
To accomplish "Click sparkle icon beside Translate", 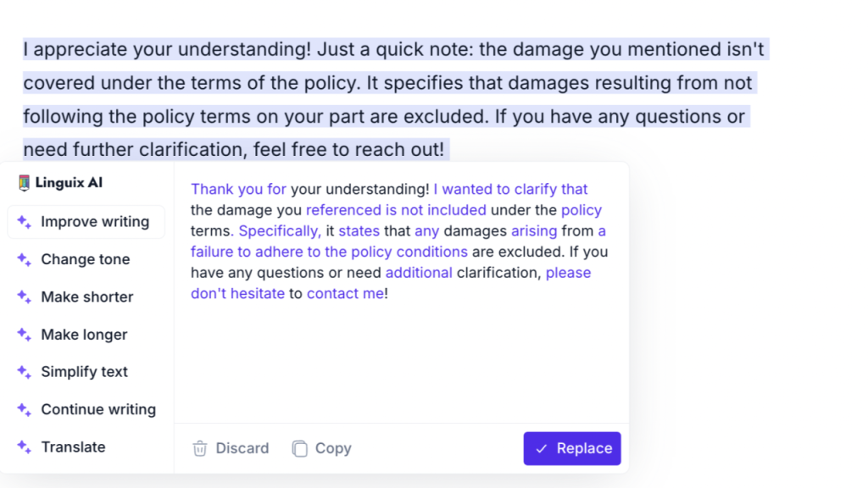I will click(x=24, y=447).
